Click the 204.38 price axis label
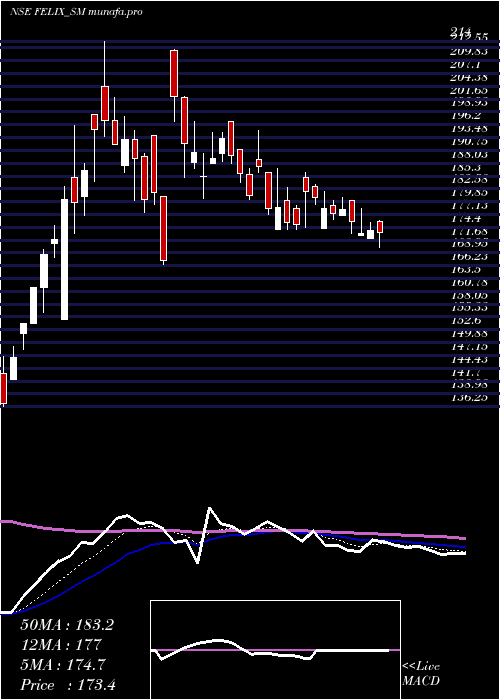The height and width of the screenshot is (700, 500). pyautogui.click(x=468, y=77)
